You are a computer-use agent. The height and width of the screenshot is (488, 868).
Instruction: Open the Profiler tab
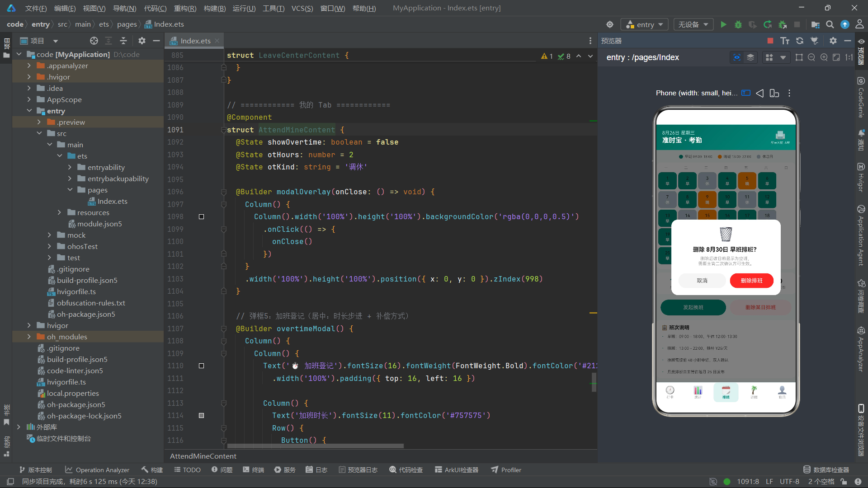pyautogui.click(x=506, y=470)
